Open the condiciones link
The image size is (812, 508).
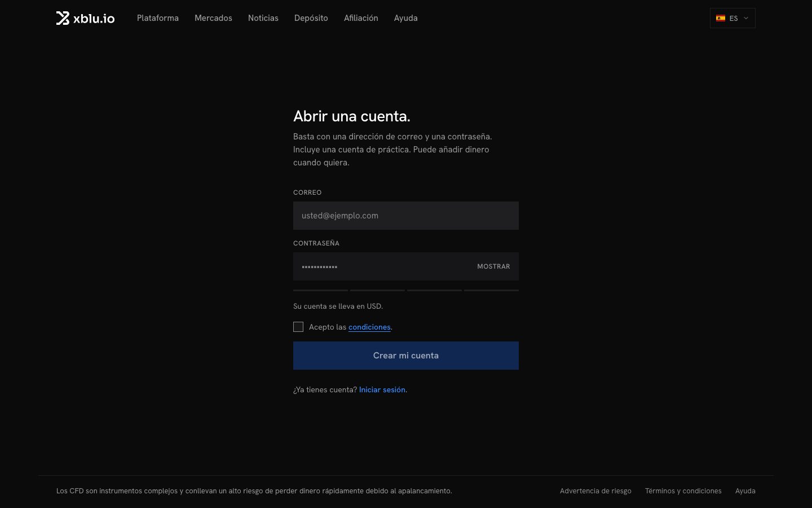pyautogui.click(x=369, y=327)
